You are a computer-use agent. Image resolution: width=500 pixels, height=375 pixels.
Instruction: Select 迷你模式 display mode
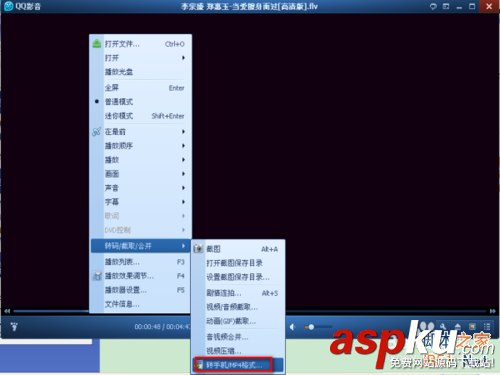[141, 116]
